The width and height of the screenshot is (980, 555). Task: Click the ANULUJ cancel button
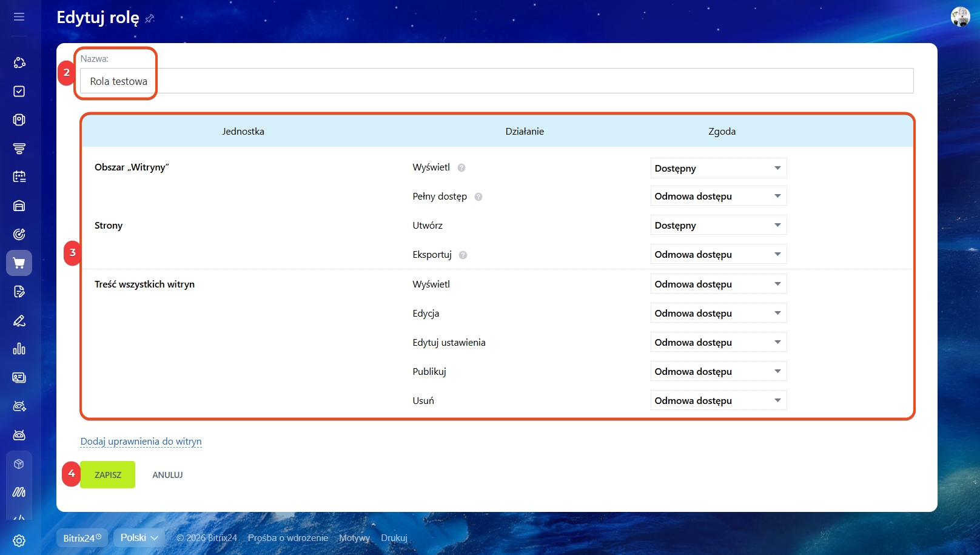tap(167, 475)
